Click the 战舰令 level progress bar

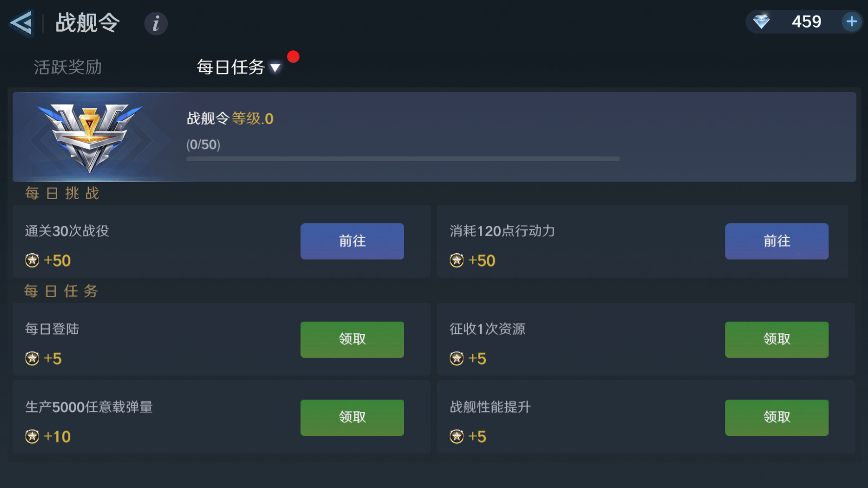(x=403, y=159)
